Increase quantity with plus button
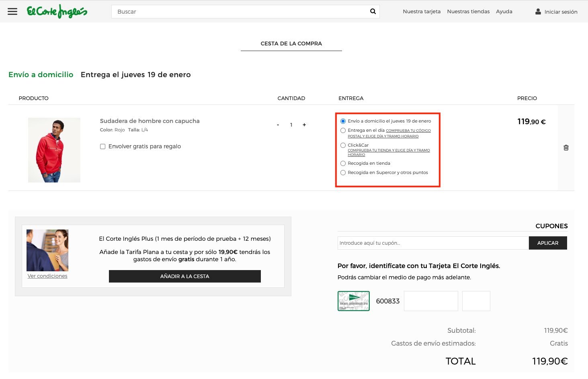 (304, 125)
